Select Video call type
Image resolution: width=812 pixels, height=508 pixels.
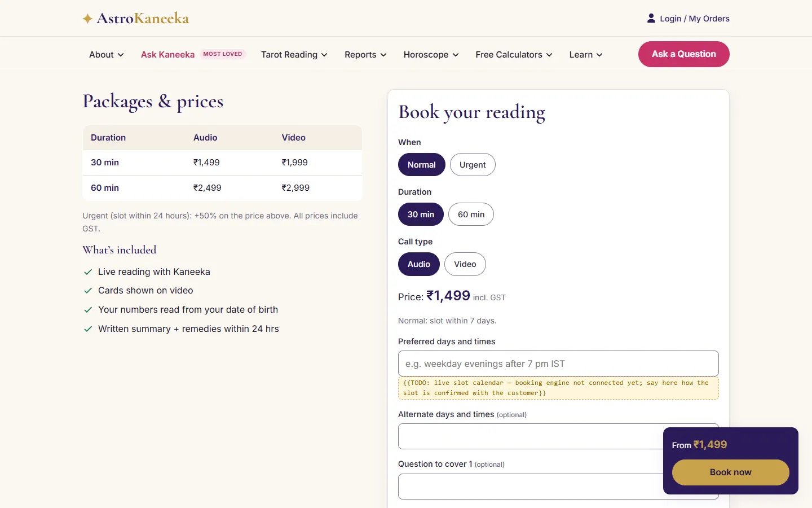465,264
